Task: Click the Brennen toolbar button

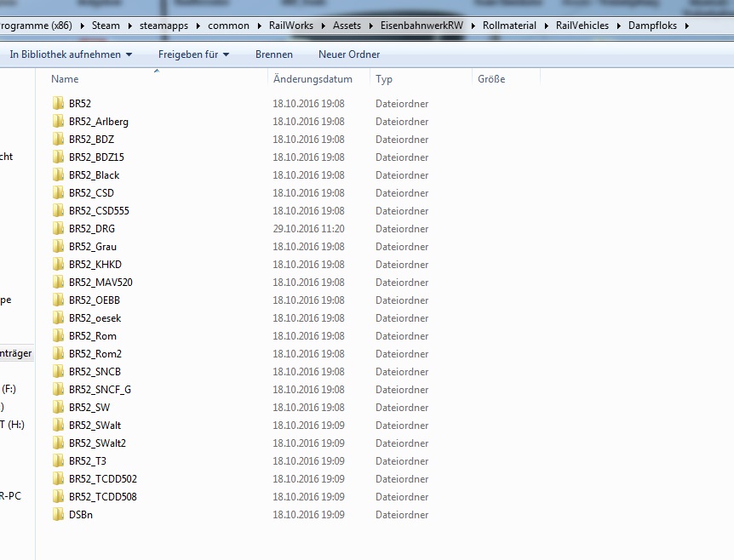Action: point(274,54)
